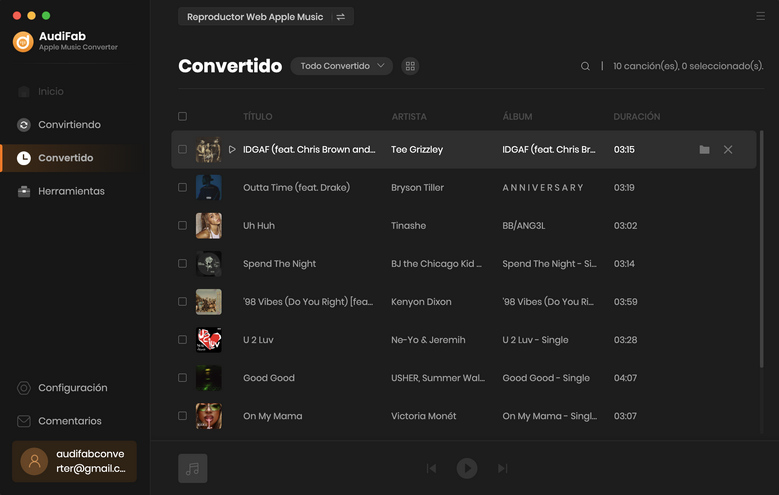This screenshot has height=495, width=779.
Task: Check the Good Good song checkbox
Action: click(182, 378)
